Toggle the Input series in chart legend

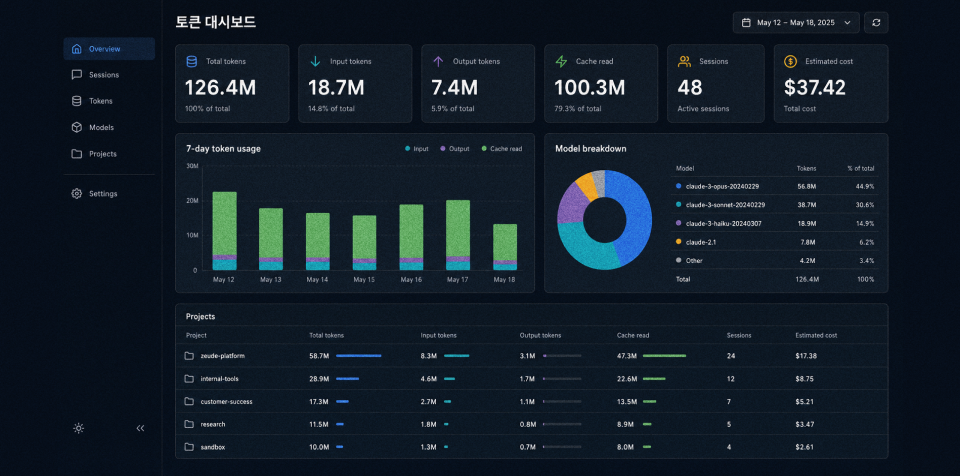[x=416, y=149]
